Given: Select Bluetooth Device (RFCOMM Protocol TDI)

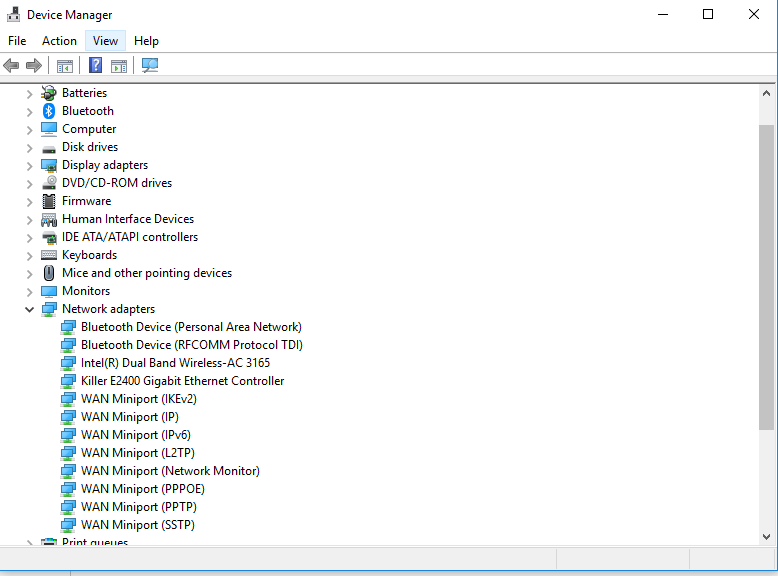Looking at the screenshot, I should coord(192,345).
